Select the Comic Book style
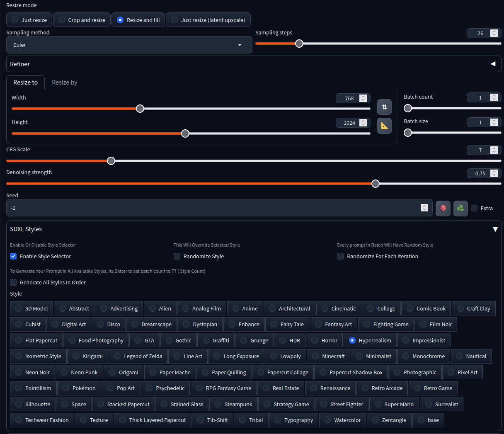Viewport: 504px width, 434px height. pyautogui.click(x=426, y=308)
